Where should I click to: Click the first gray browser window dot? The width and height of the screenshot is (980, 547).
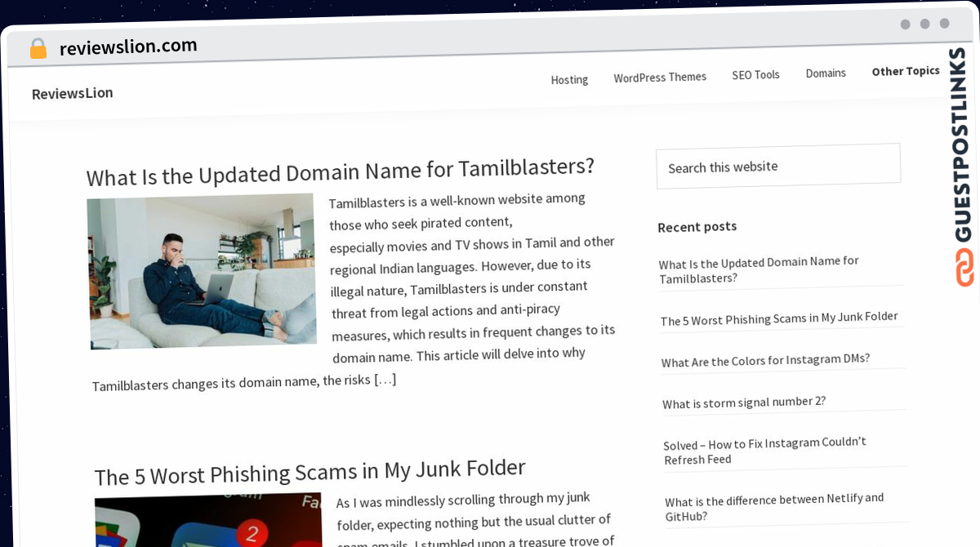[905, 24]
